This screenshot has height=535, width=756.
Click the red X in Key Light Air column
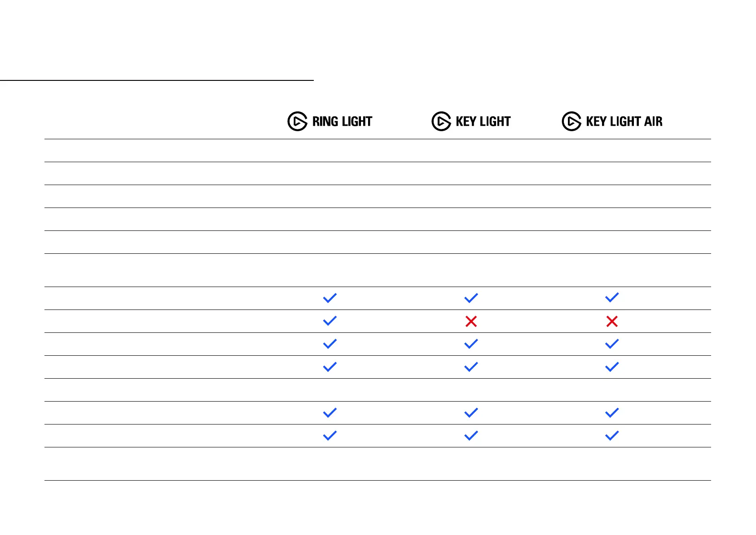(x=612, y=321)
